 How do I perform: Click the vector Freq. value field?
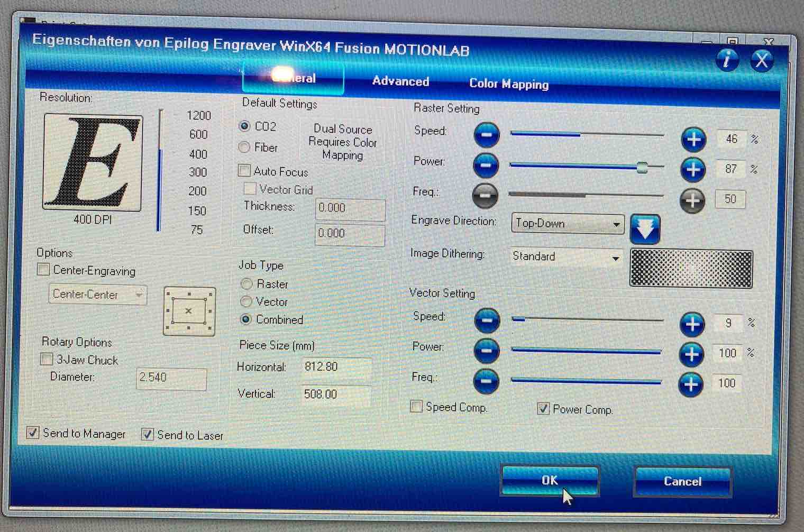tap(727, 383)
